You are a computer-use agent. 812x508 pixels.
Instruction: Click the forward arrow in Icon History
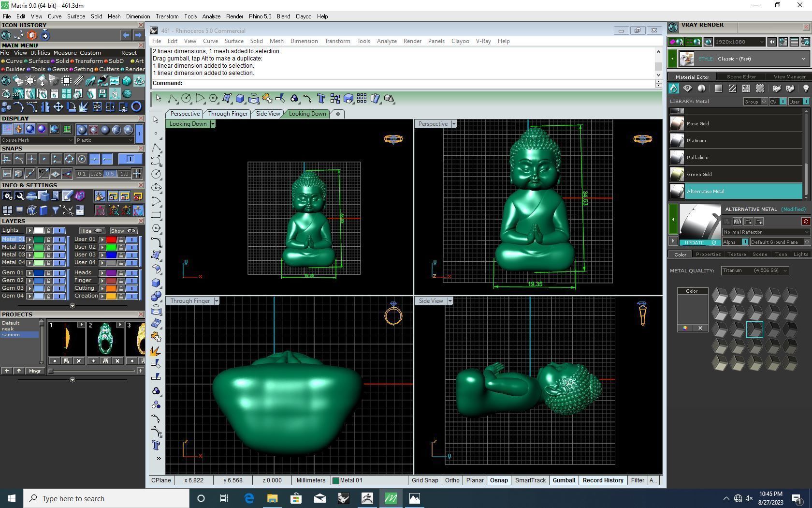point(138,35)
